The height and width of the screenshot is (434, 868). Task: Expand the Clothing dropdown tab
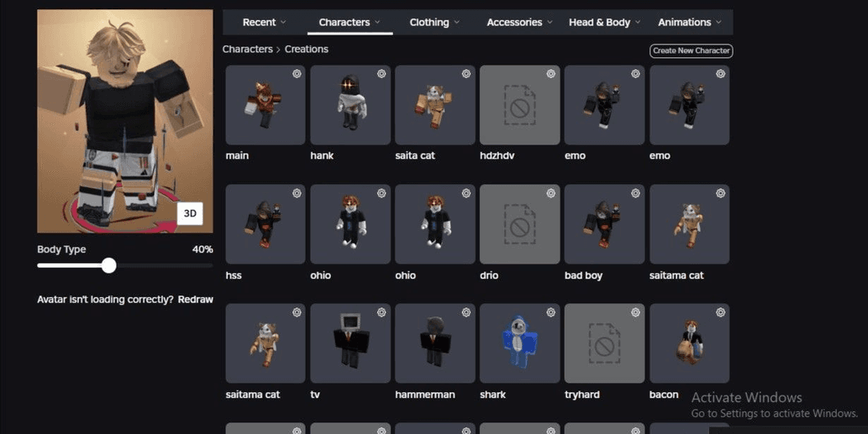tap(434, 22)
